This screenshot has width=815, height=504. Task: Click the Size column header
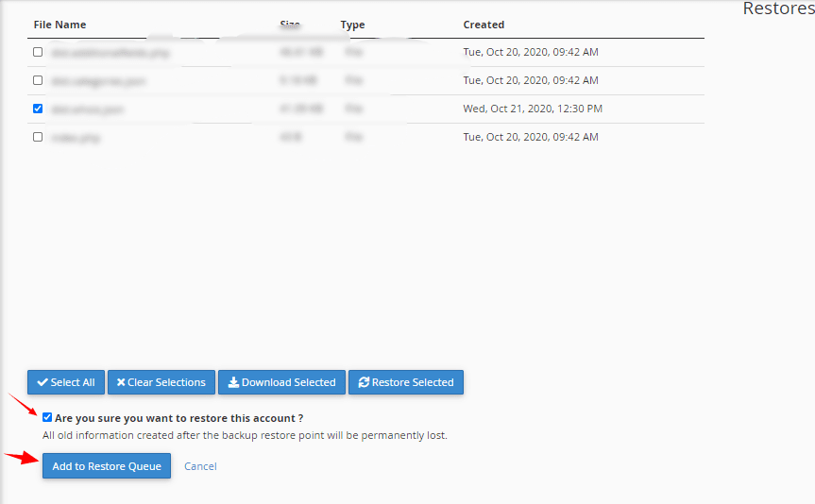point(290,25)
